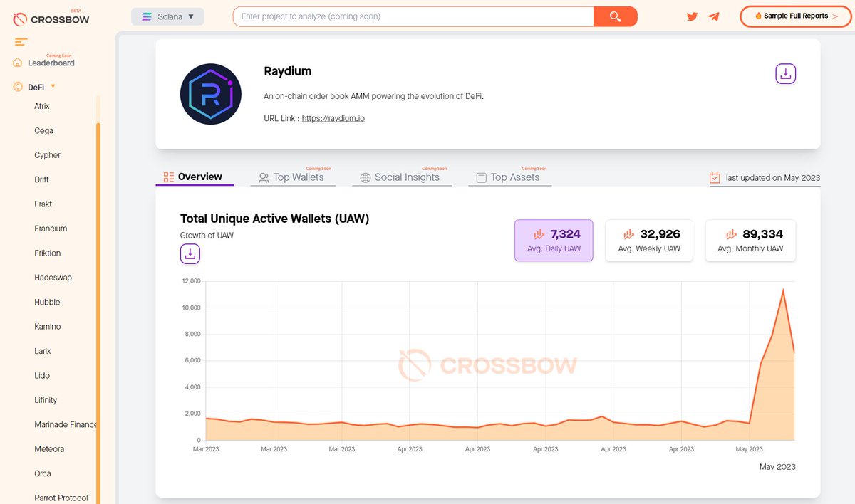Viewport: 855px width, 504px height.
Task: Open the Solana network dropdown
Action: tap(167, 16)
